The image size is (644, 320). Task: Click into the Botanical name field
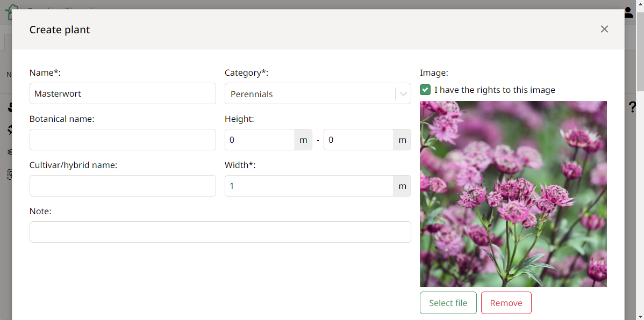point(123,140)
